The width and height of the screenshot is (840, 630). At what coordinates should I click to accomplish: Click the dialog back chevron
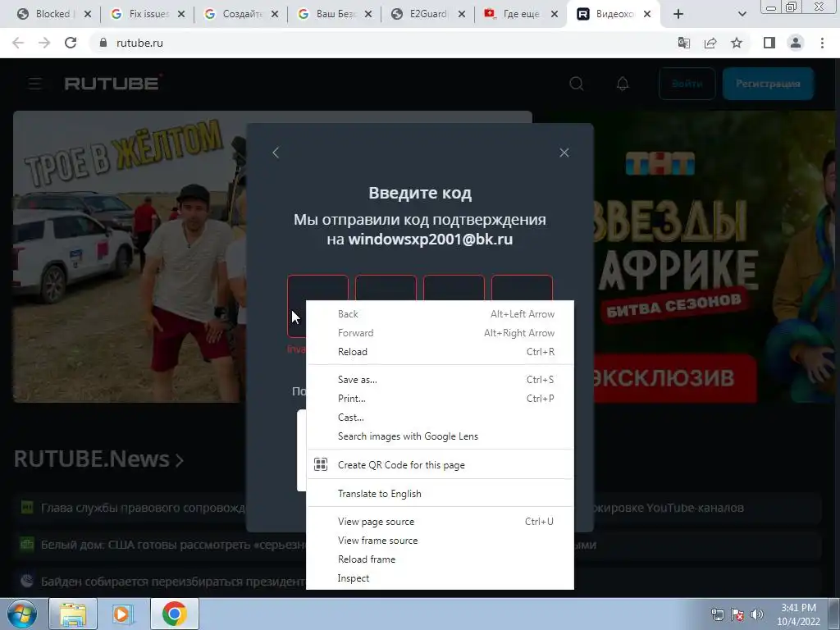pos(276,153)
